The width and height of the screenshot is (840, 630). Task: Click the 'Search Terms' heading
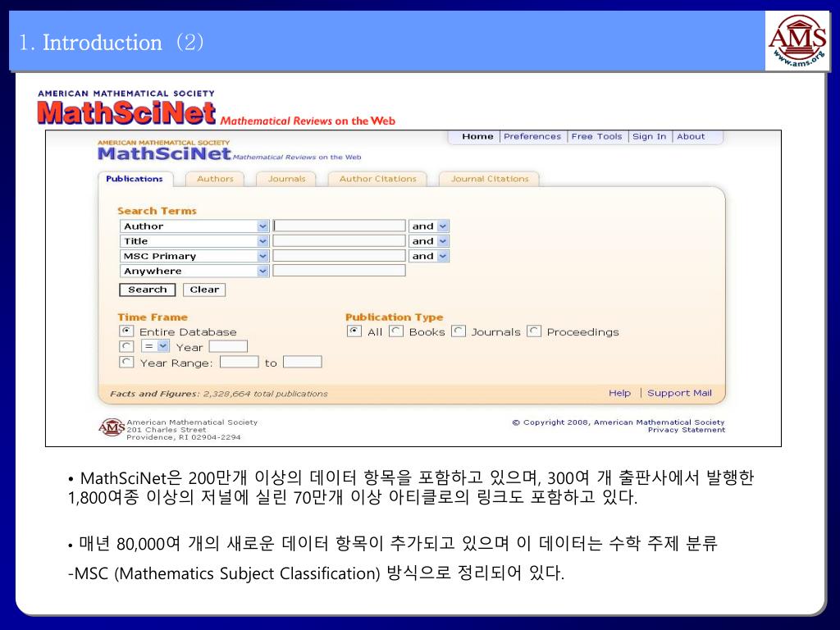pyautogui.click(x=157, y=211)
